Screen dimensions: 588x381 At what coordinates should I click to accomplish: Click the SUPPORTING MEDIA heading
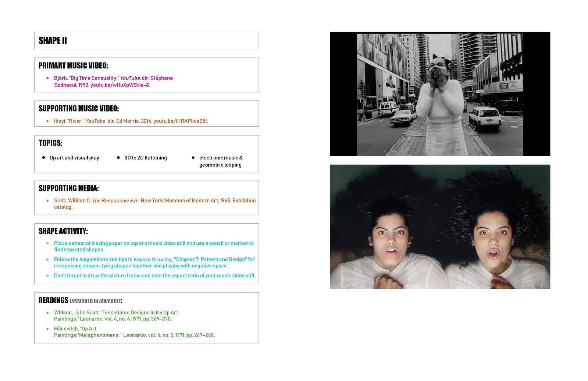point(69,188)
